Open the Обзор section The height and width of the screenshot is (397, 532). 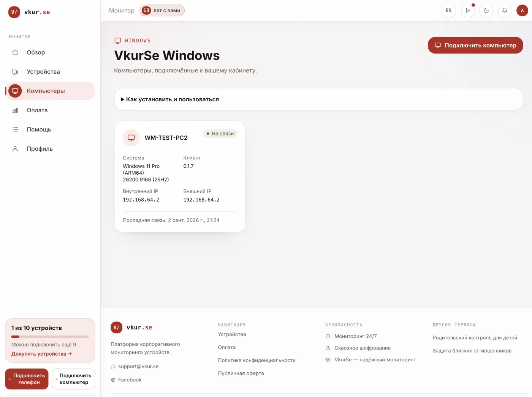point(50,52)
